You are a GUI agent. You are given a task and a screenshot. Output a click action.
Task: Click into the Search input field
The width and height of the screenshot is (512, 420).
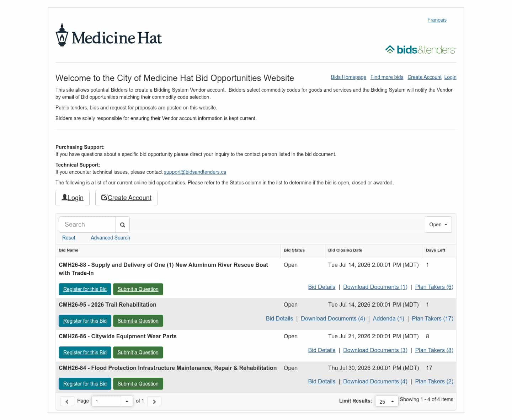(87, 225)
